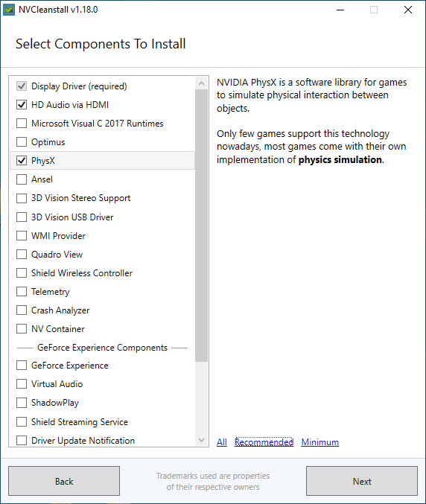The width and height of the screenshot is (426, 504).
Task: Choose the Recommended preset link
Action: (264, 442)
